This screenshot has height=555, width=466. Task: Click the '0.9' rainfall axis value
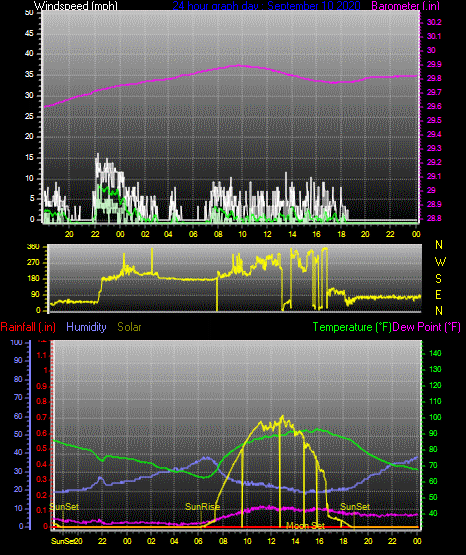tap(42, 386)
